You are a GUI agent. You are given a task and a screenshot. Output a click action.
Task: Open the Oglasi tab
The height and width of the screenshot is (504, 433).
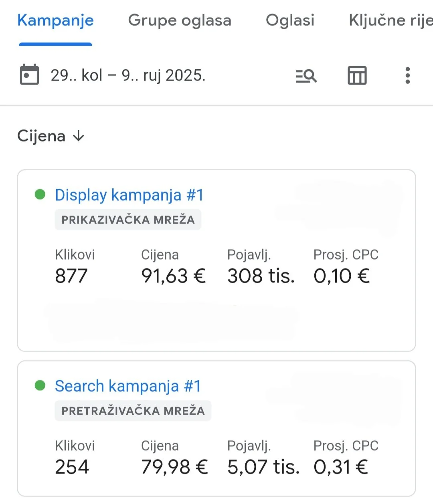(290, 20)
